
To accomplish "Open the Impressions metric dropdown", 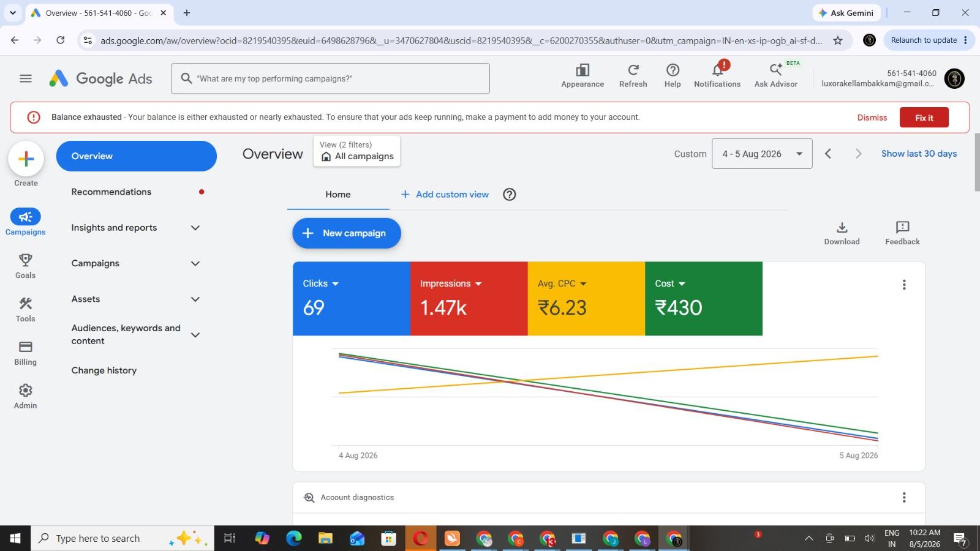I will [x=451, y=283].
